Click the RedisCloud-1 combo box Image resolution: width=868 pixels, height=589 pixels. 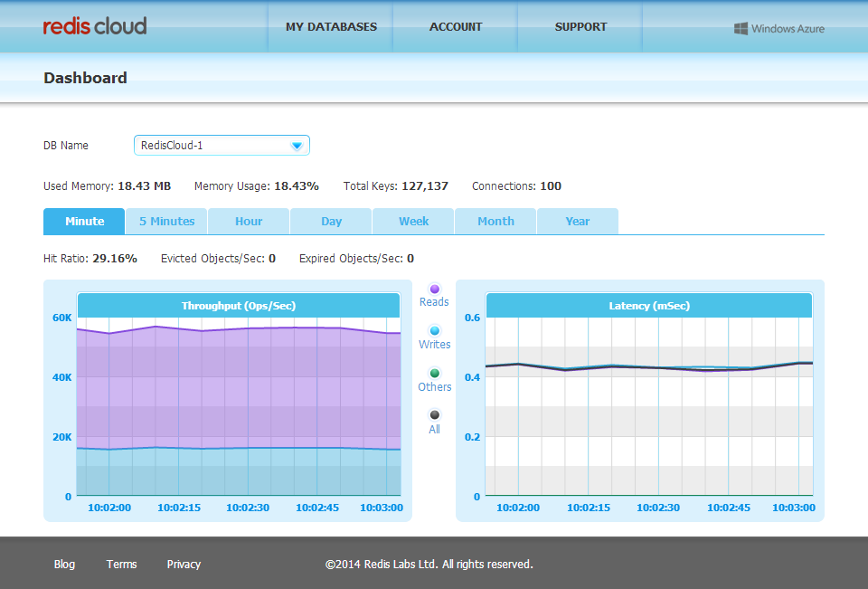pos(222,145)
